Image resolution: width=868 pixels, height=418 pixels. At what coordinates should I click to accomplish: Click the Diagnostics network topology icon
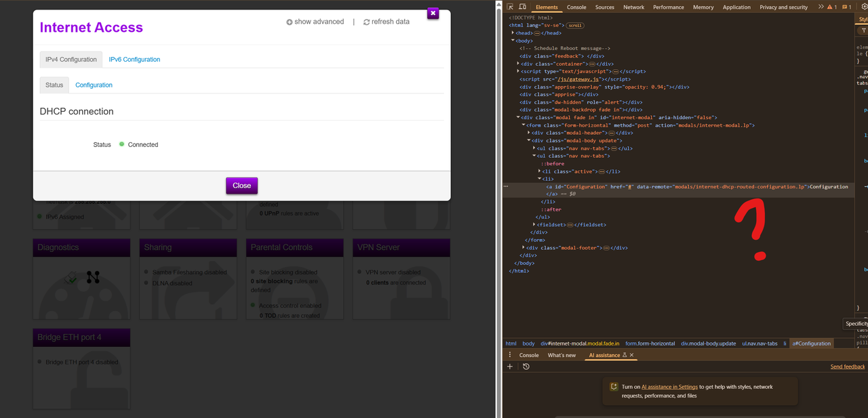pyautogui.click(x=93, y=277)
